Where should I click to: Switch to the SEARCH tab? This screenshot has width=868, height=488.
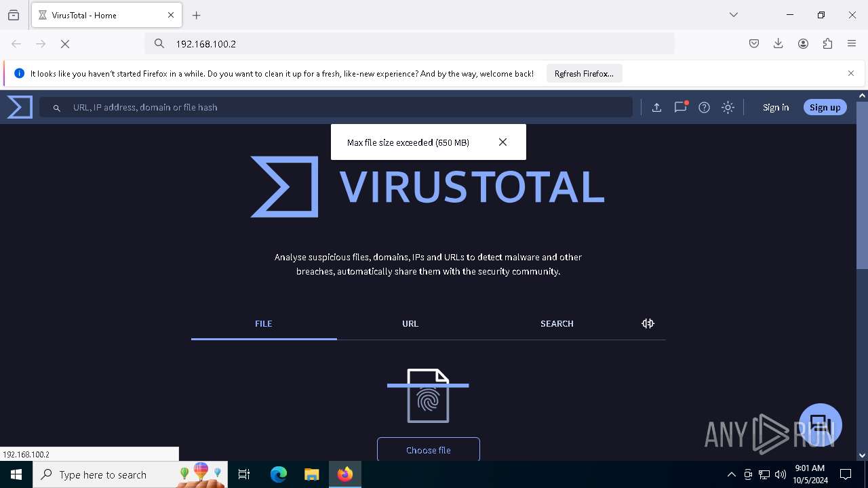pos(557,323)
